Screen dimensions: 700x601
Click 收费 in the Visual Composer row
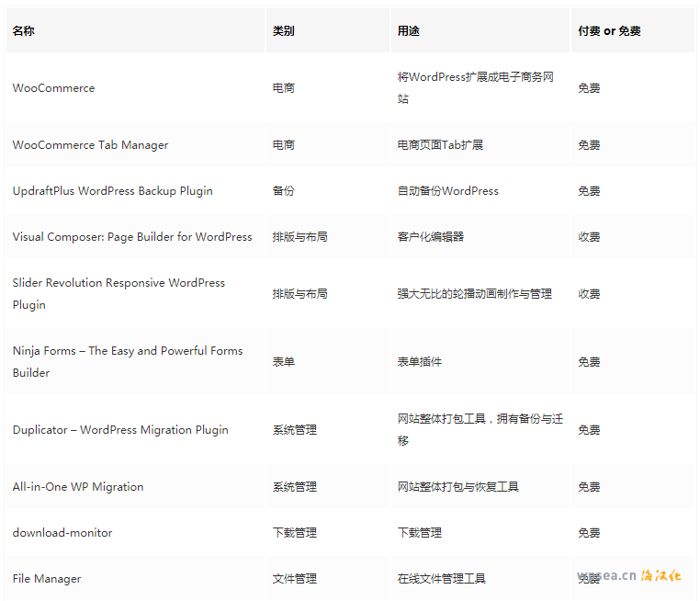pos(589,237)
